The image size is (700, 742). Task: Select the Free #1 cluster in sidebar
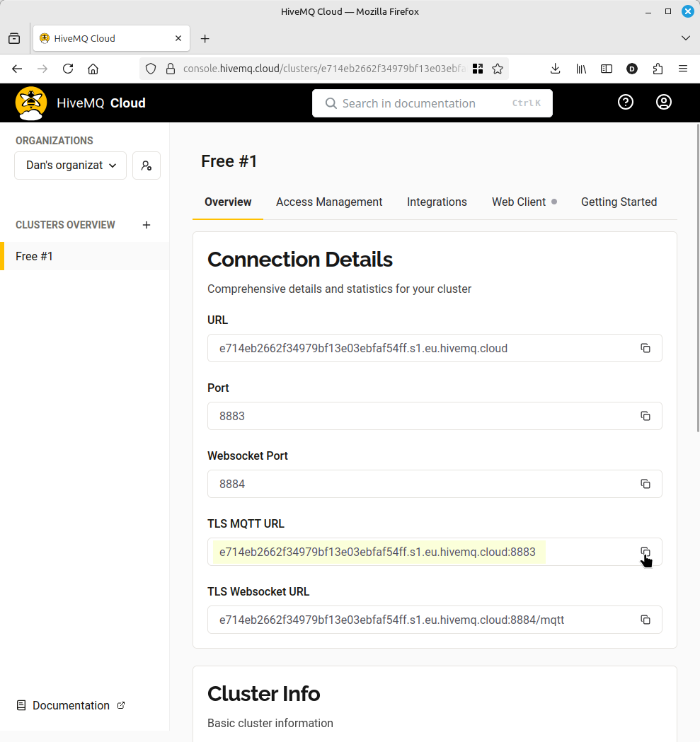35,256
